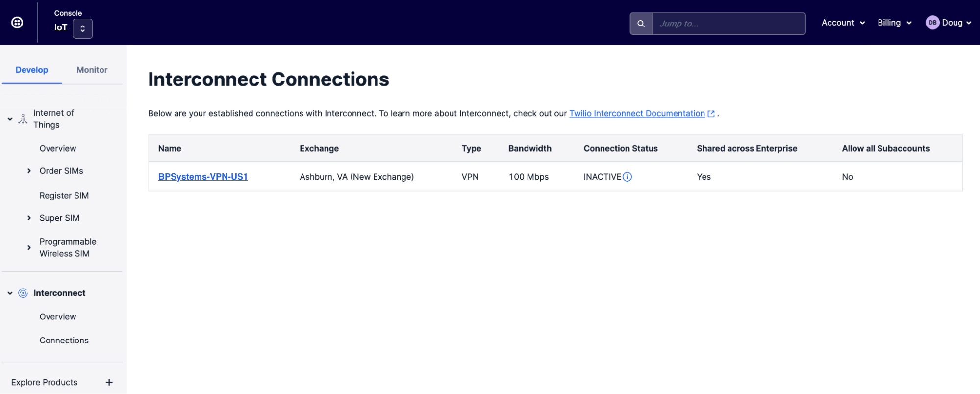Expand the Order SIMs section
The width and height of the screenshot is (980, 394).
point(29,171)
